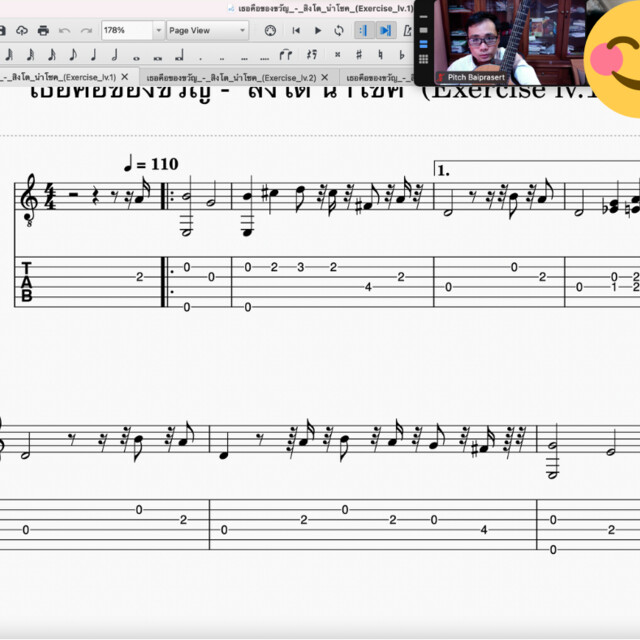
Task: Undo the last action
Action: point(66,31)
